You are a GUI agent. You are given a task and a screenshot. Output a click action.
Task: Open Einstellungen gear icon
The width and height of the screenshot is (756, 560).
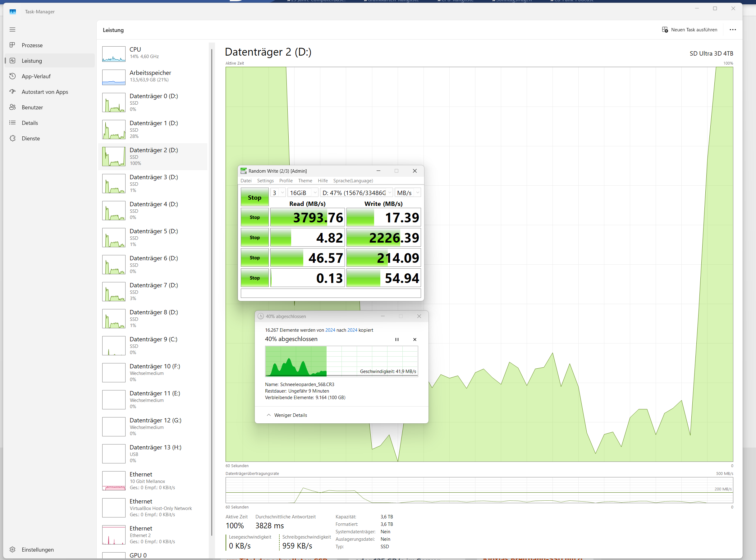coord(12,549)
